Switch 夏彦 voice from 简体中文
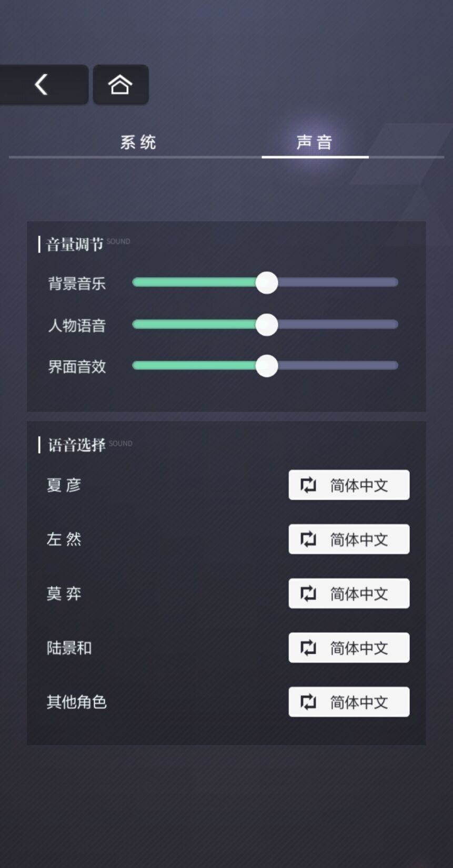The width and height of the screenshot is (453, 868). click(x=349, y=485)
